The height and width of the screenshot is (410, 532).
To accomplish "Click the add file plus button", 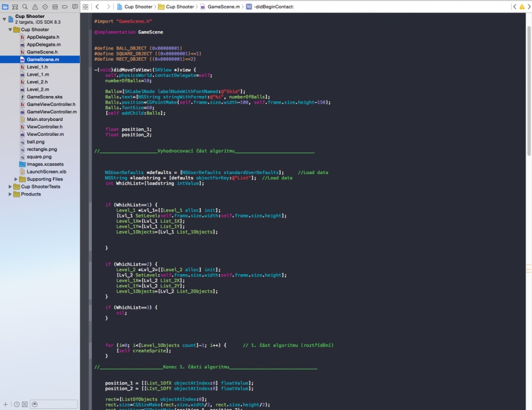I will point(6,404).
